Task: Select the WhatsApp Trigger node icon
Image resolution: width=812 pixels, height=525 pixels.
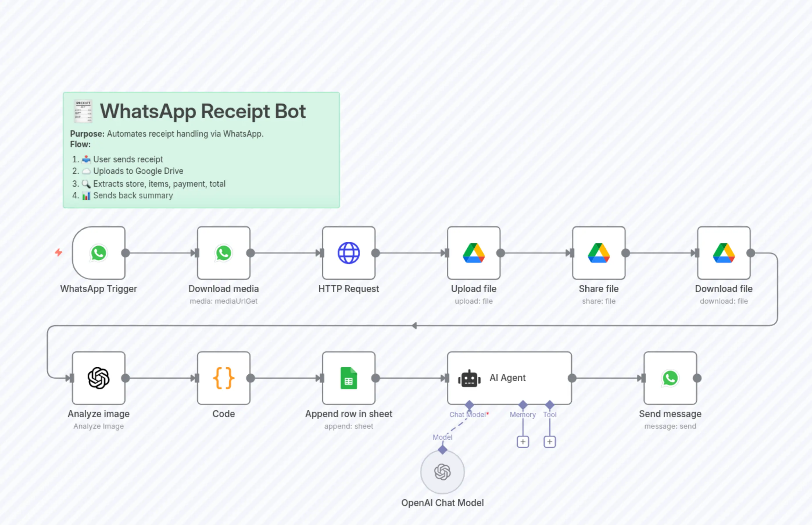Action: [99, 253]
